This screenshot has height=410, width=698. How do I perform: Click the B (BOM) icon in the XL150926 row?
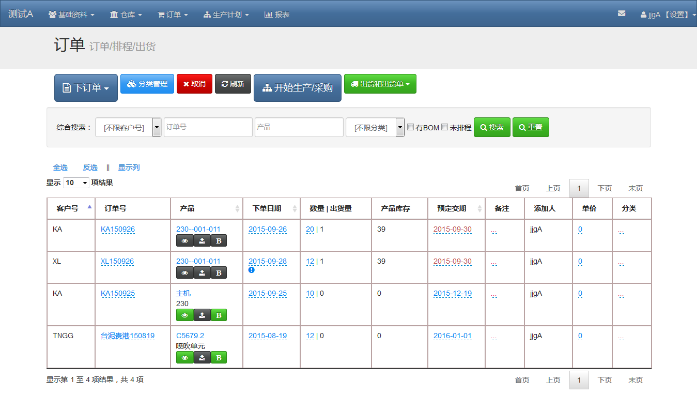point(219,272)
